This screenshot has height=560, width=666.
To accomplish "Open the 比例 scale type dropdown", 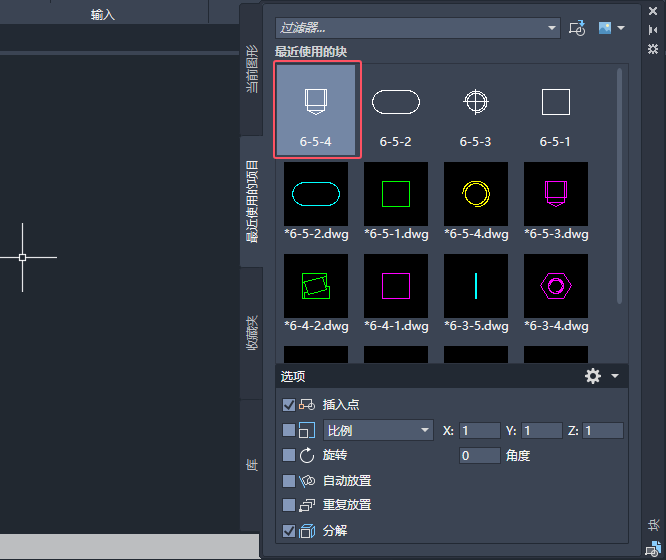I will point(378,430).
